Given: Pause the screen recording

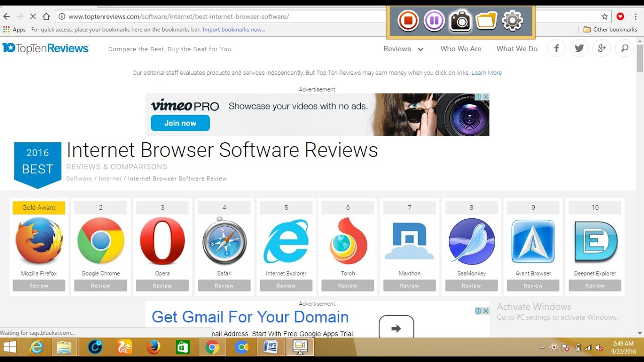Looking at the screenshot, I should click(434, 21).
